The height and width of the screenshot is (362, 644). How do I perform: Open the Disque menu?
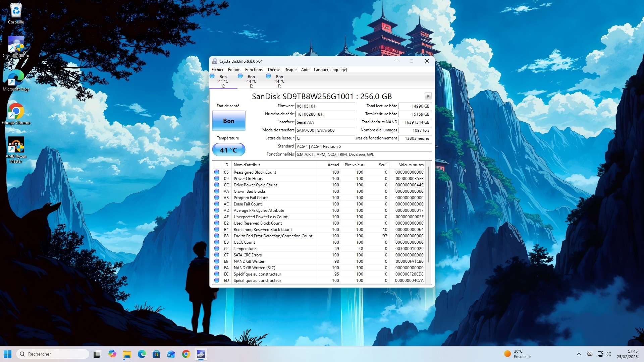pyautogui.click(x=290, y=70)
